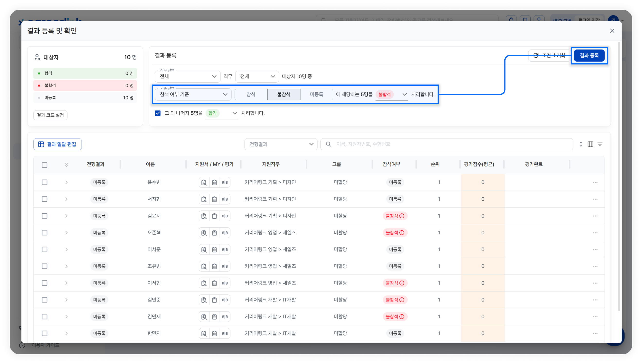
Task: Sort by the 참석여부 column header
Action: 391,164
